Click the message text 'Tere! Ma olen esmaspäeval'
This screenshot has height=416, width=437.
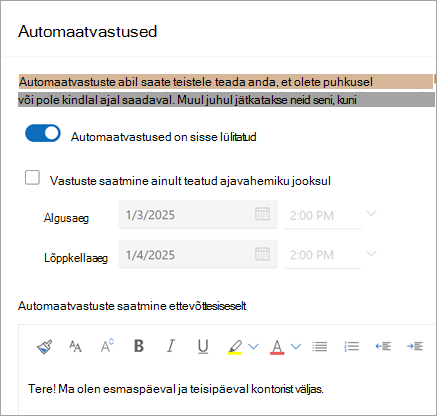(x=102, y=389)
